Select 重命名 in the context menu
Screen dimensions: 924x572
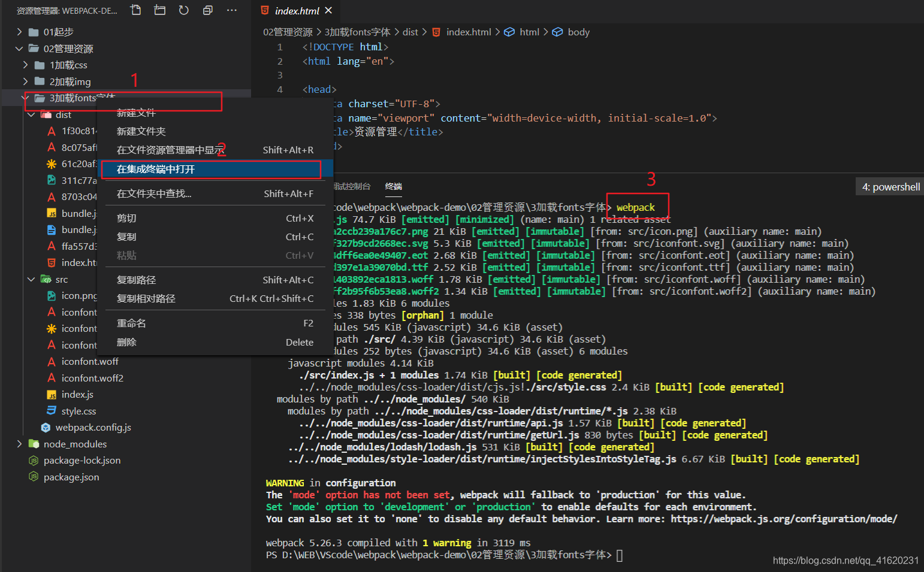216,323
